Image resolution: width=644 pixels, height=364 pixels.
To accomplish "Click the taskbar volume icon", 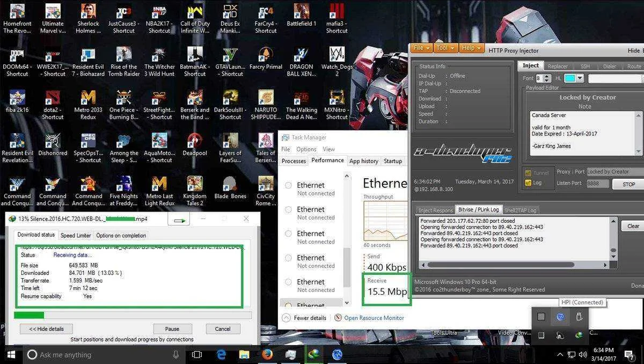I will click(x=583, y=354).
